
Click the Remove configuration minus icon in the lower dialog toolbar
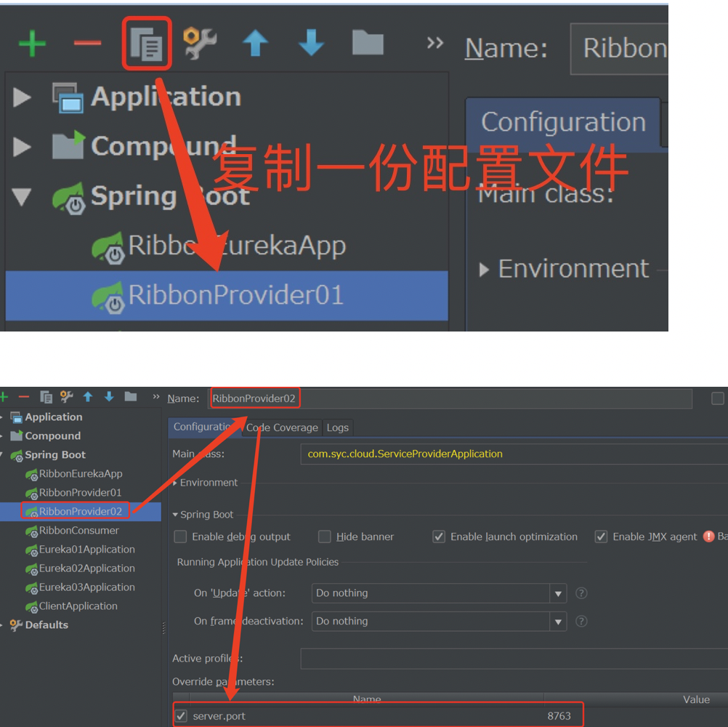(x=24, y=397)
